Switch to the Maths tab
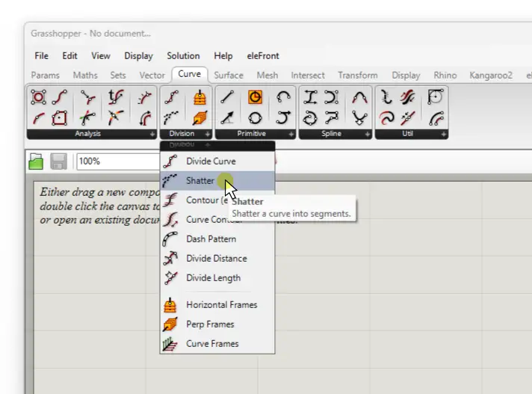Image resolution: width=532 pixels, height=394 pixels. [85, 75]
